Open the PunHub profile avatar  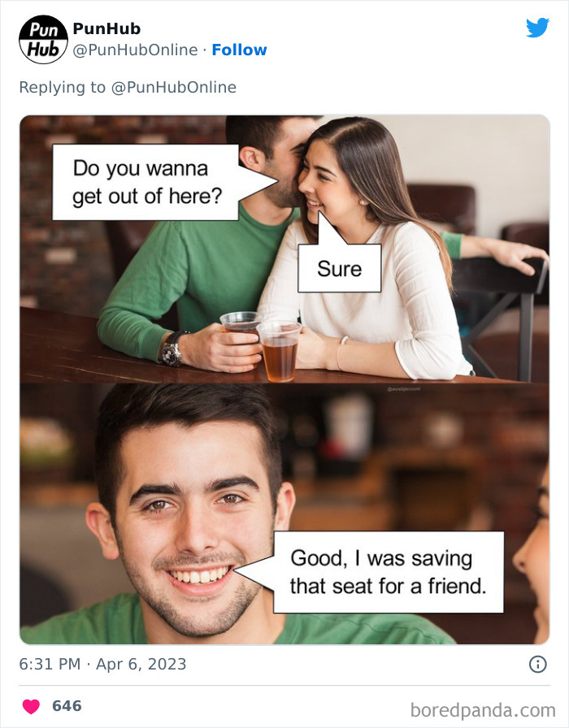pyautogui.click(x=43, y=40)
